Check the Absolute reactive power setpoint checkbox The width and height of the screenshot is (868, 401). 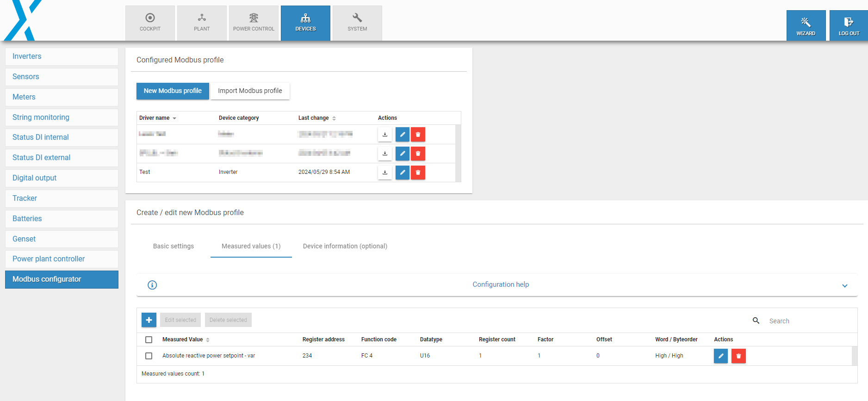click(149, 356)
